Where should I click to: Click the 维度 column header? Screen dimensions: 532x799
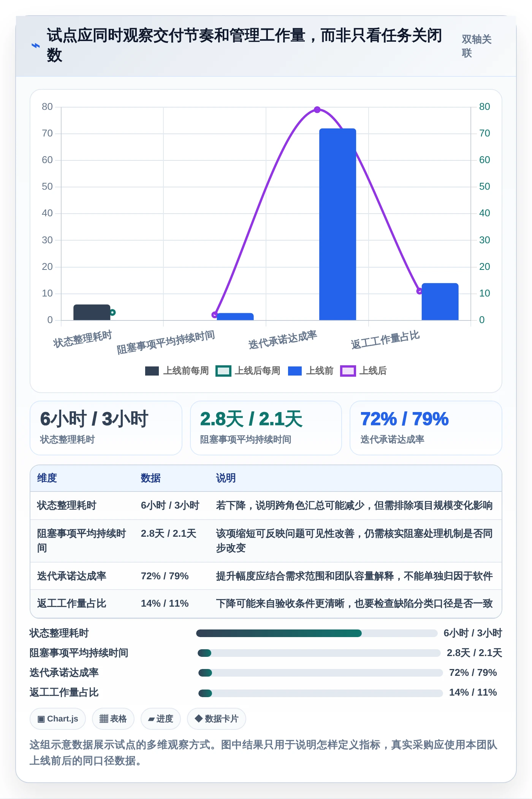pos(47,478)
